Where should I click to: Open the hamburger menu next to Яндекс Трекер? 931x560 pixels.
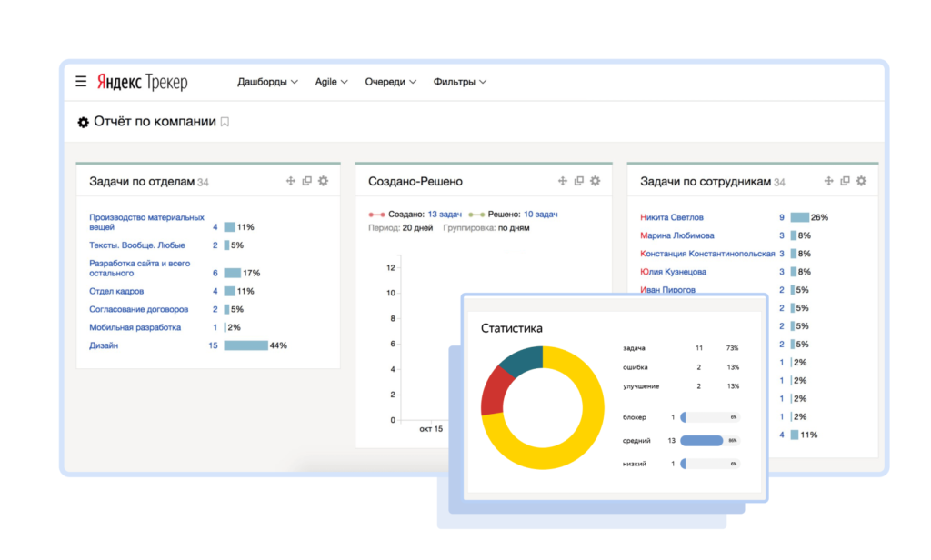tap(81, 82)
